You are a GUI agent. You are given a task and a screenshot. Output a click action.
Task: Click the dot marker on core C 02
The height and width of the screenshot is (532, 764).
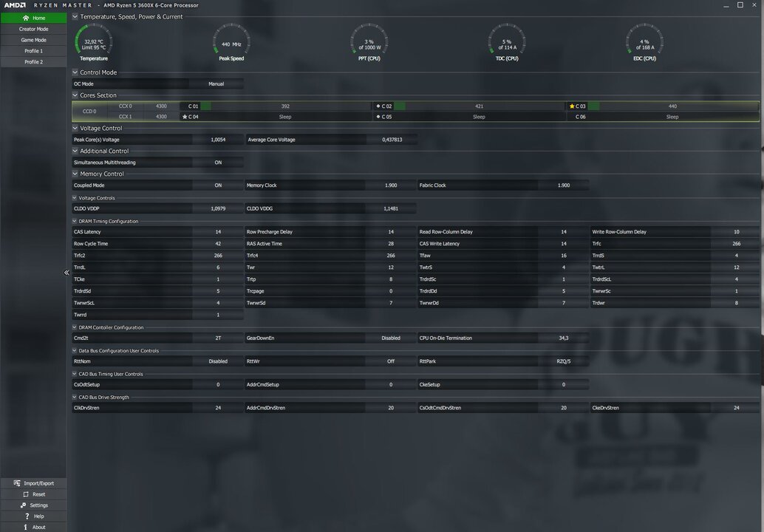[378, 106]
